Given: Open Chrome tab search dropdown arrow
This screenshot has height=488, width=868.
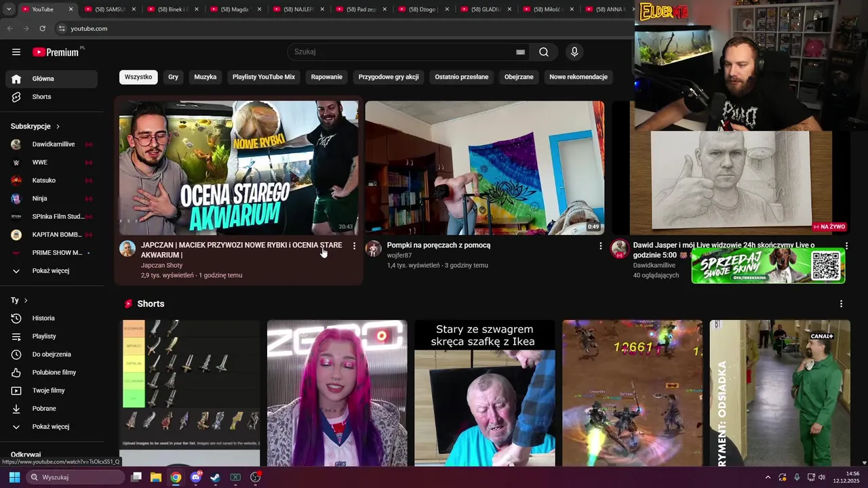Looking at the screenshot, I should (9, 9).
